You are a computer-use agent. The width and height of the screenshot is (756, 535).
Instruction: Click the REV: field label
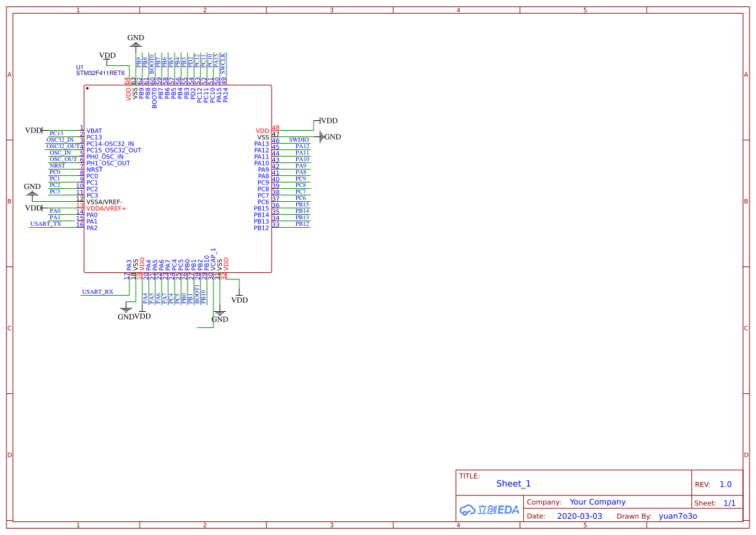[702, 485]
